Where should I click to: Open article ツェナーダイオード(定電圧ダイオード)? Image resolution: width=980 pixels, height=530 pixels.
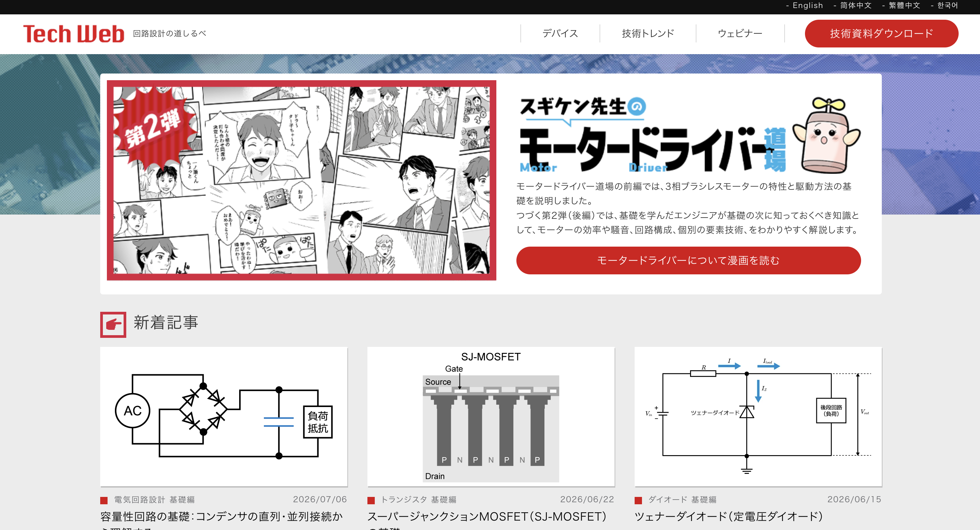pyautogui.click(x=728, y=517)
